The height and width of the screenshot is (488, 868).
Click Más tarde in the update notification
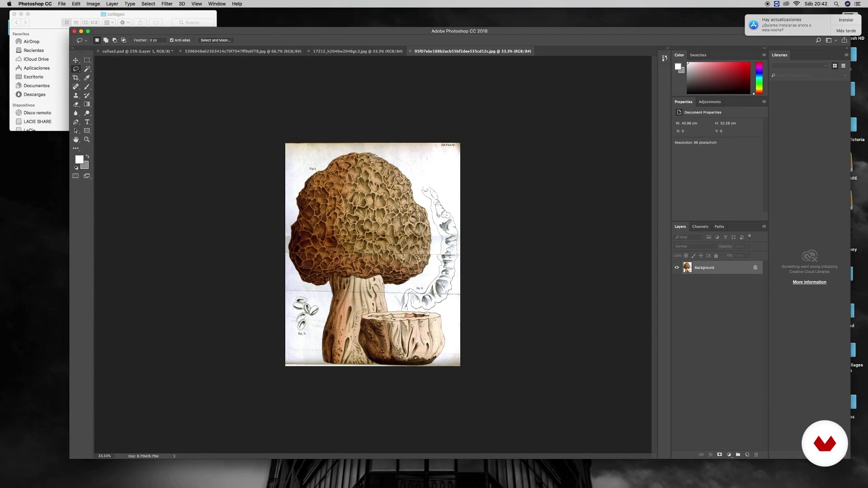846,31
